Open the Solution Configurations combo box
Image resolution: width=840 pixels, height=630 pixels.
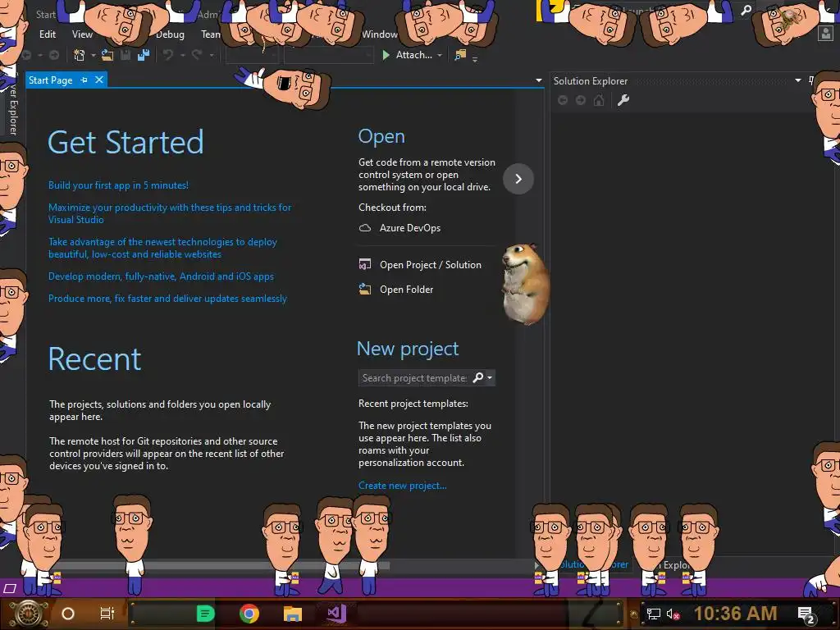(252, 55)
